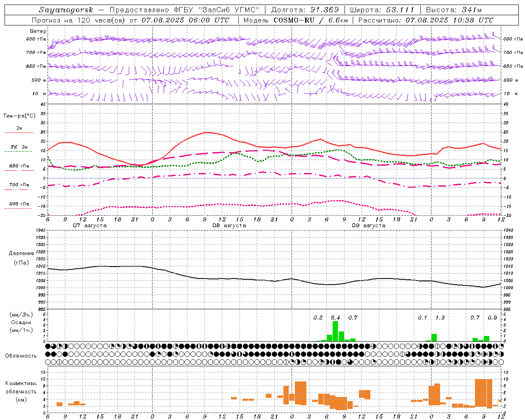The height and width of the screenshot is (420, 525).
Task: Click the Долгота: 91.369 value
Action: click(305, 10)
